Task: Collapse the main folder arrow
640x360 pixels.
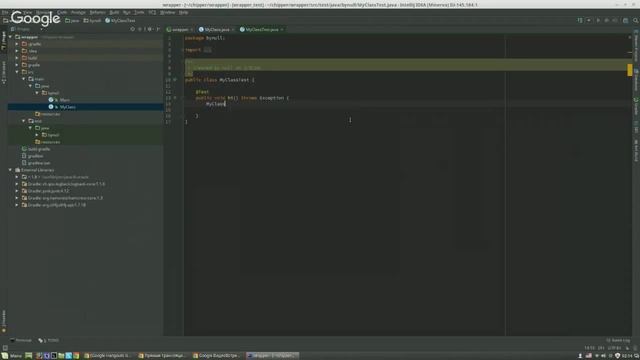Action: coord(24,79)
